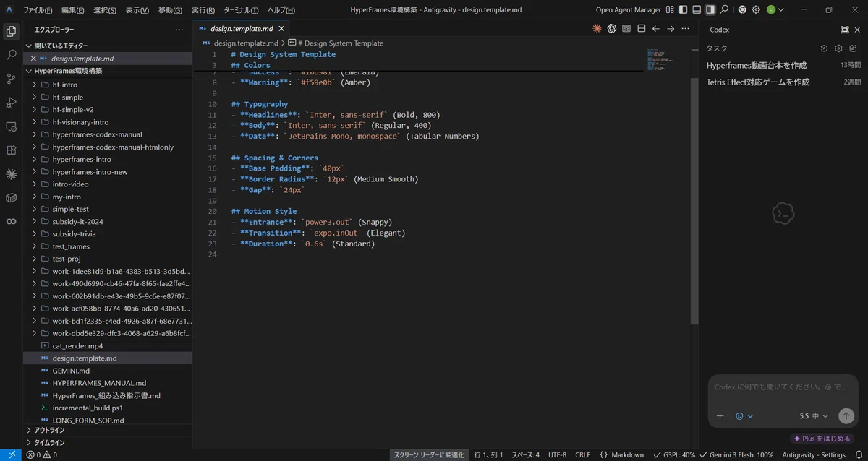The width and height of the screenshot is (868, 461).
Task: Open the Search view in activity bar
Action: pos(11,54)
